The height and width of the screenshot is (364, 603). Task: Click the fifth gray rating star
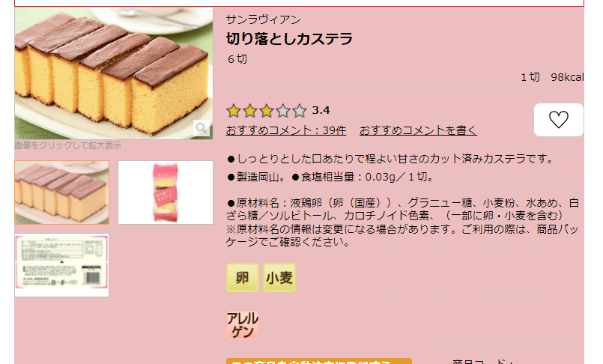[299, 111]
